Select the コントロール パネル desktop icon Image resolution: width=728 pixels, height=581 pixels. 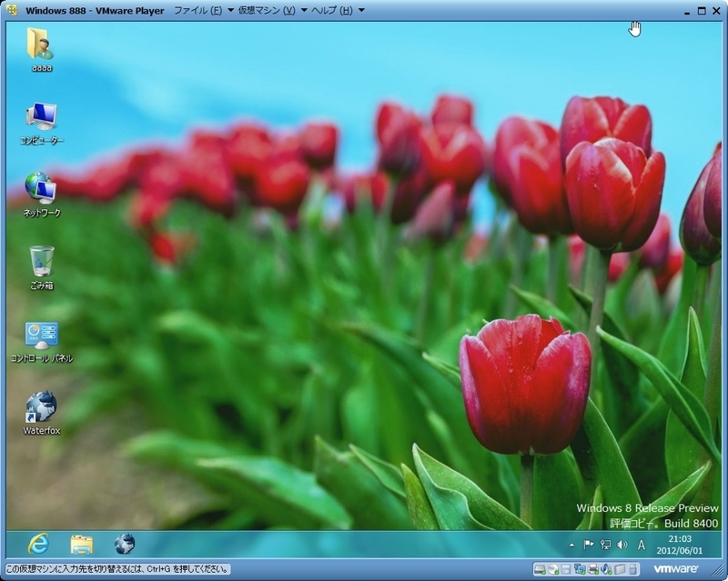click(41, 341)
